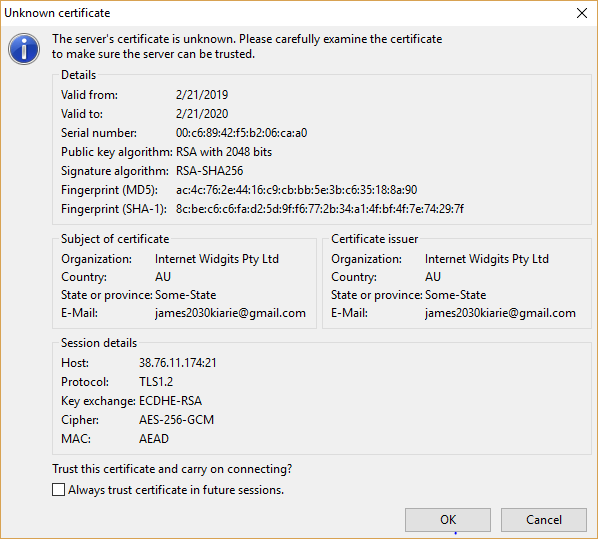Click the Valid from date 2/21/2019
This screenshot has height=539, width=598.
pyautogui.click(x=202, y=95)
